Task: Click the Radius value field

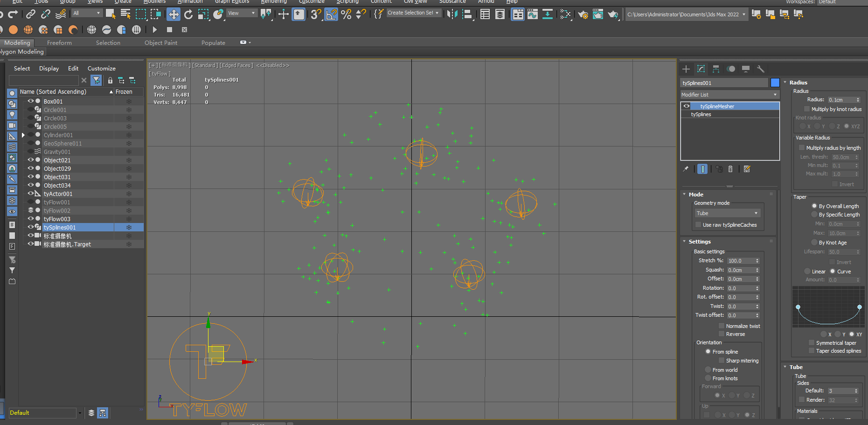Action: [841, 100]
